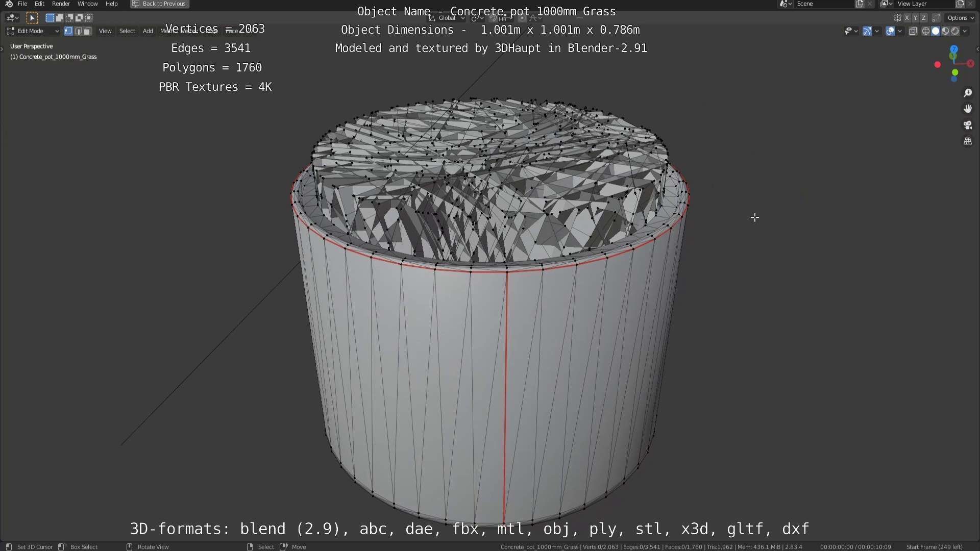Click the red X axis gizmo handle
This screenshot has width=980, height=551.
970,64
